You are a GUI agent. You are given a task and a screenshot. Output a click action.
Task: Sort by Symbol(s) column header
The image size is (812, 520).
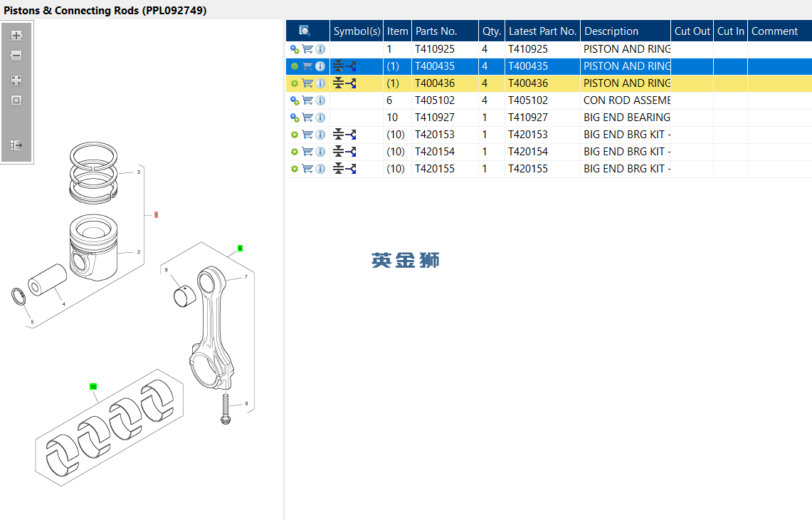pyautogui.click(x=357, y=31)
